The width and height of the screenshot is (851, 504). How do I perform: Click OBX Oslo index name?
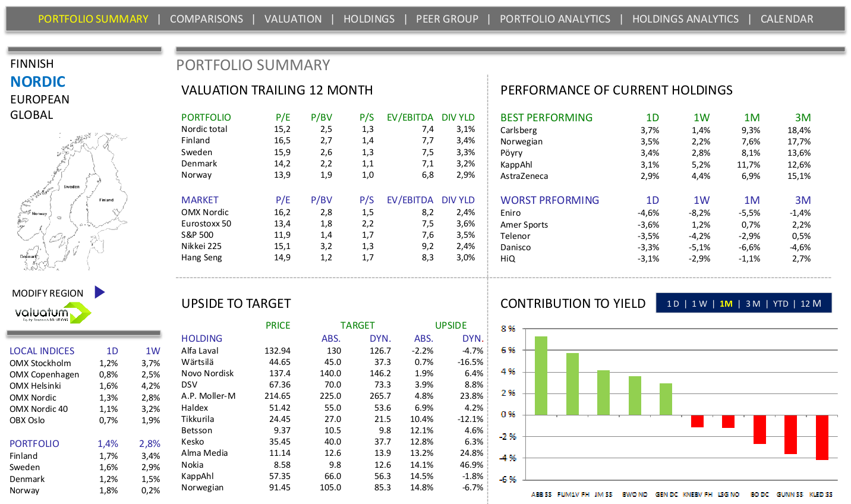click(27, 420)
